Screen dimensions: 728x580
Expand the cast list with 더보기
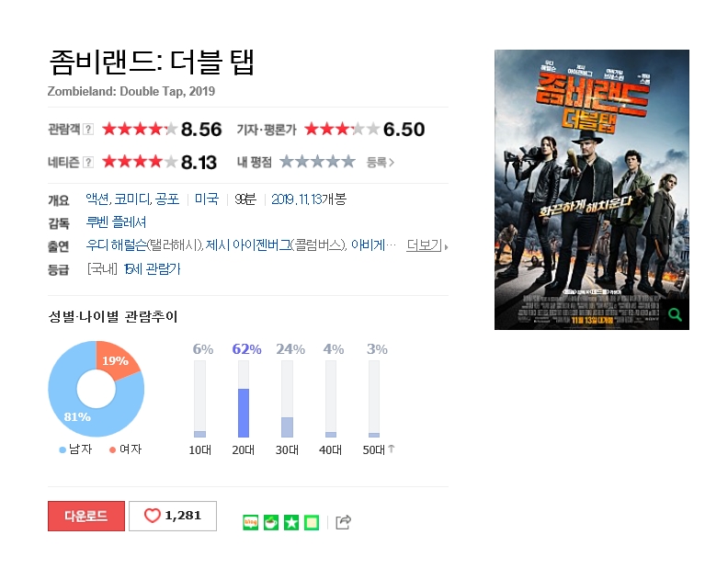click(427, 245)
